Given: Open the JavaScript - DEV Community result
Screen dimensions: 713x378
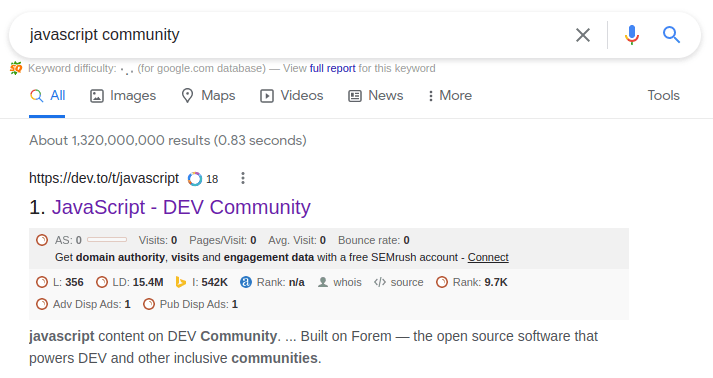Looking at the screenshot, I should [x=181, y=207].
